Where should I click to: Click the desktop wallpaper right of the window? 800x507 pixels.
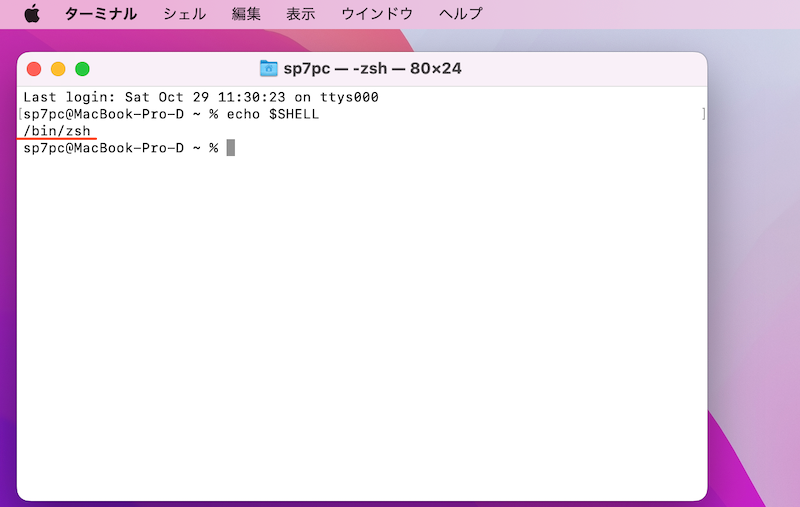point(755,250)
